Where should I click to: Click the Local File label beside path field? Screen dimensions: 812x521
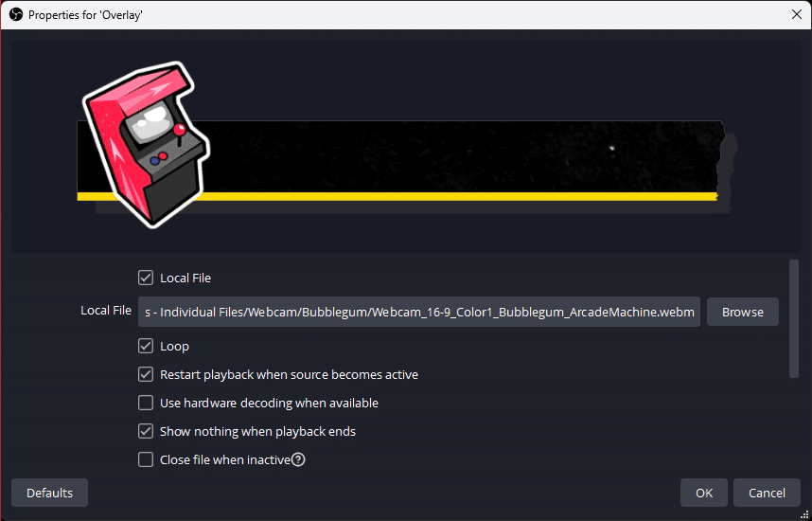click(106, 311)
